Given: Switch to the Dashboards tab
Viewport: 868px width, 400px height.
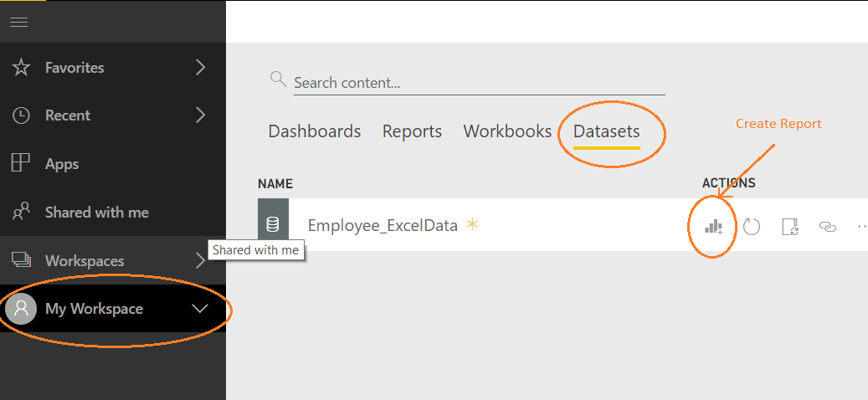Looking at the screenshot, I should click(x=315, y=131).
